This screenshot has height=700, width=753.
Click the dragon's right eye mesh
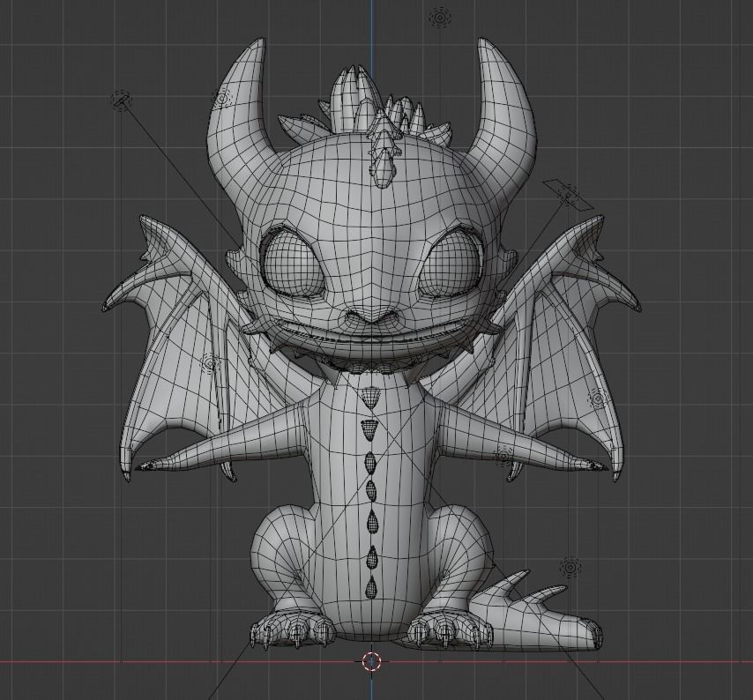point(449,263)
